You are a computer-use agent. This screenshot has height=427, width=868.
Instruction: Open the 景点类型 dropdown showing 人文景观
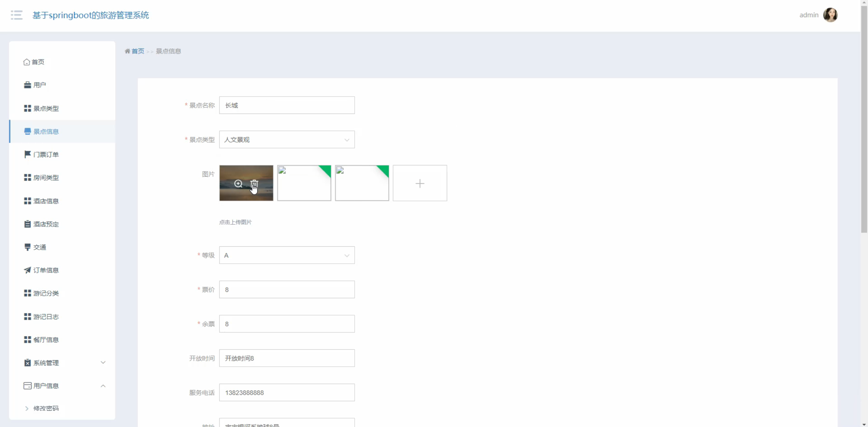pos(287,140)
